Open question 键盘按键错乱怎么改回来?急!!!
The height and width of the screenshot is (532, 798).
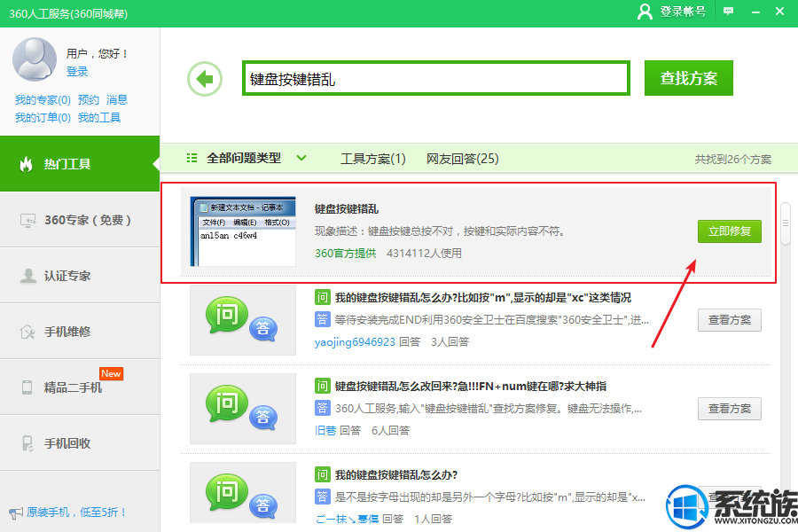point(471,386)
